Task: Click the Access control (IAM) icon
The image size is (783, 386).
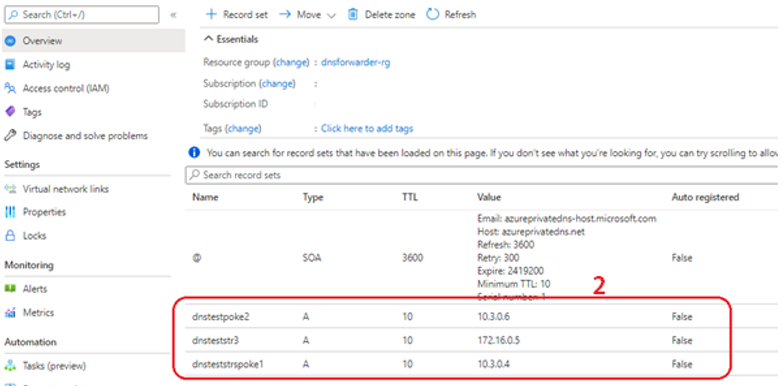Action: pos(9,88)
